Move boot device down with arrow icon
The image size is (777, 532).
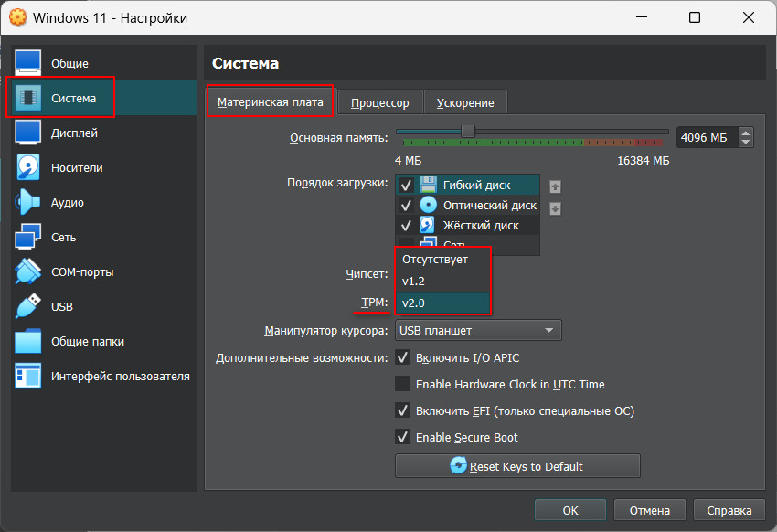coord(555,208)
